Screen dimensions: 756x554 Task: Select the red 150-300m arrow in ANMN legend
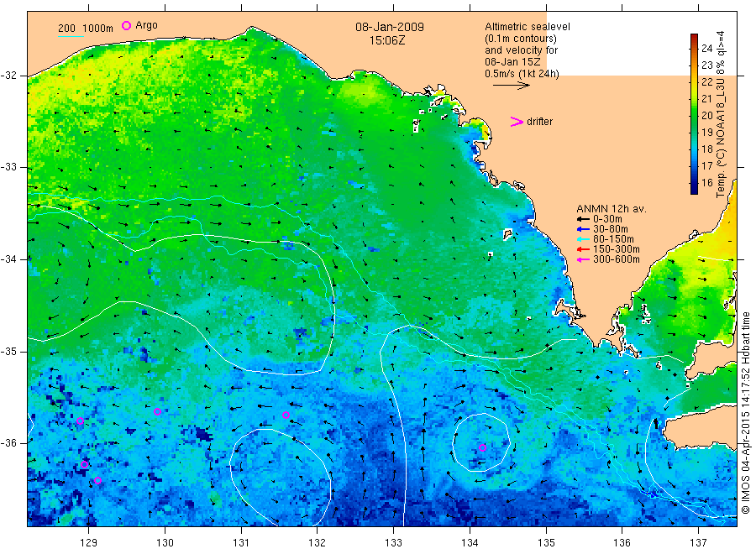point(584,249)
